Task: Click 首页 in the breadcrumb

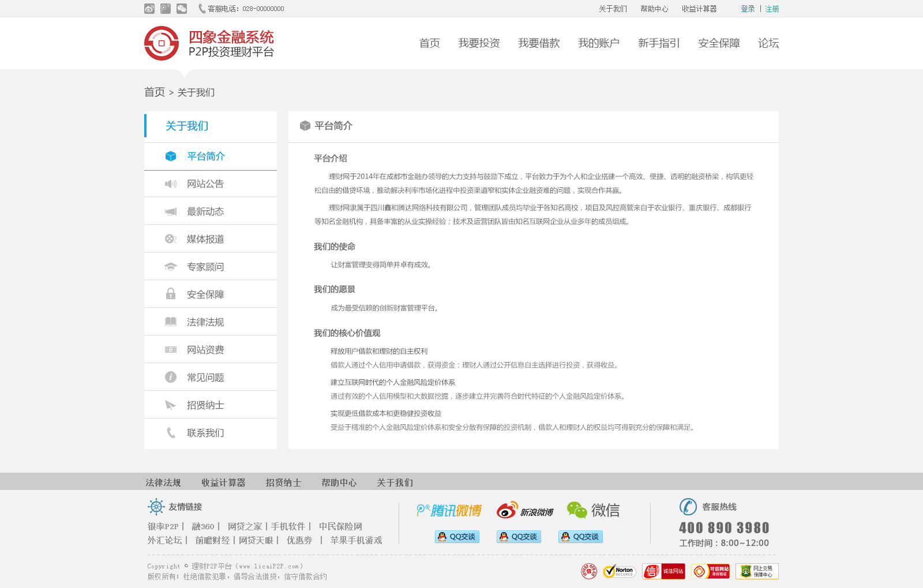Action: (155, 92)
